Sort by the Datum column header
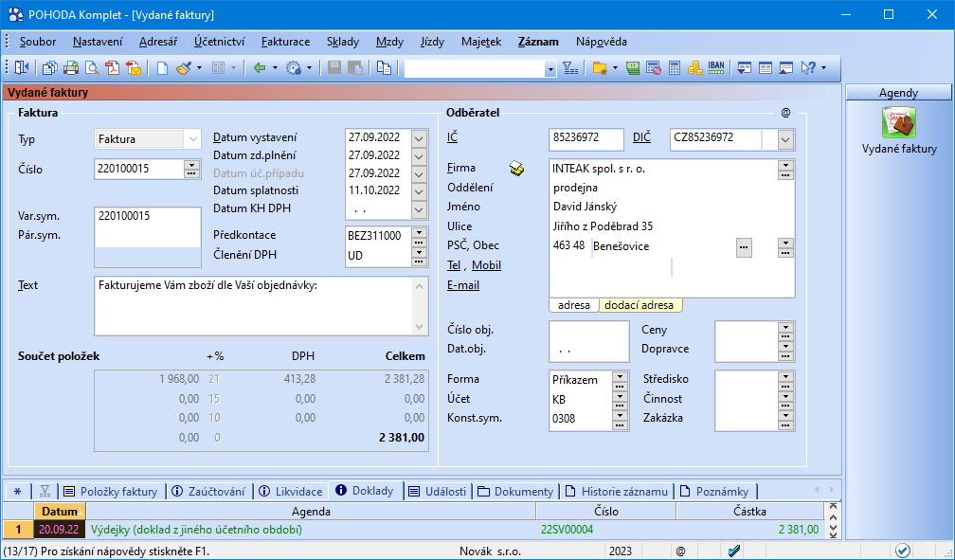The height and width of the screenshot is (560, 955). coord(61,512)
